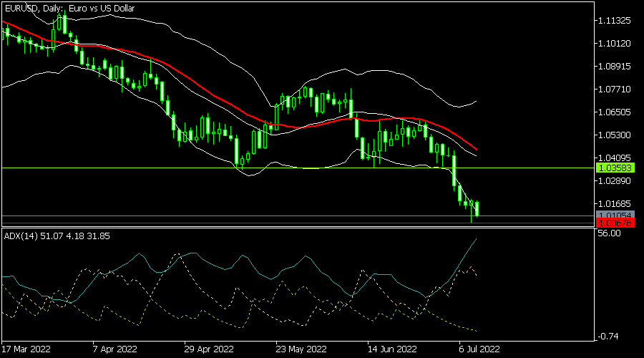
Task: Click the ADX(14) indicator label
Action: pyautogui.click(x=57, y=236)
